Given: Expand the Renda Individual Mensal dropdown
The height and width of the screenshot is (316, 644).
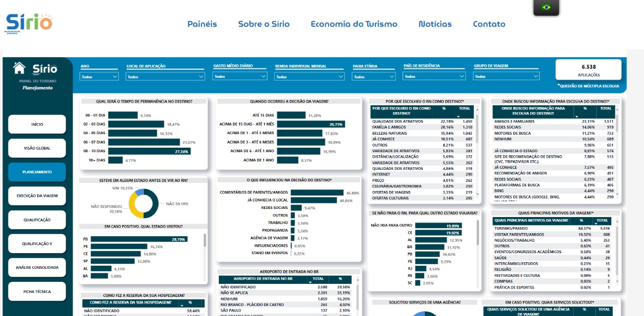Looking at the screenshot, I should point(309,77).
